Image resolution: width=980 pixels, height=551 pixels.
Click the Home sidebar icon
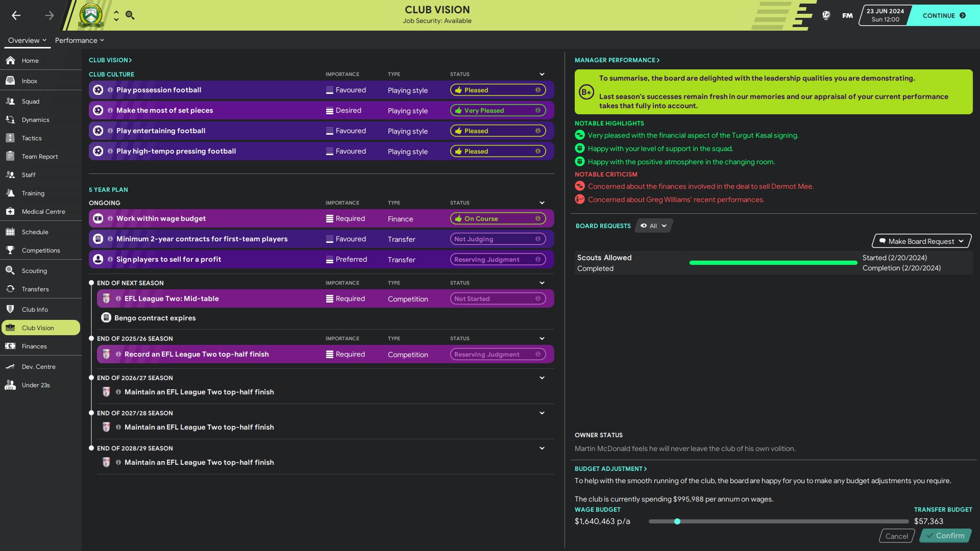click(10, 60)
